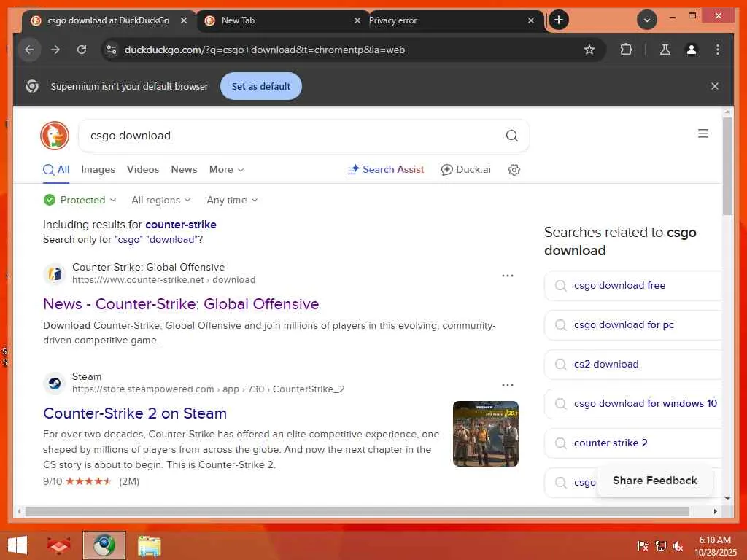Open the Extensions puzzle icon
747x560 pixels.
tap(626, 50)
